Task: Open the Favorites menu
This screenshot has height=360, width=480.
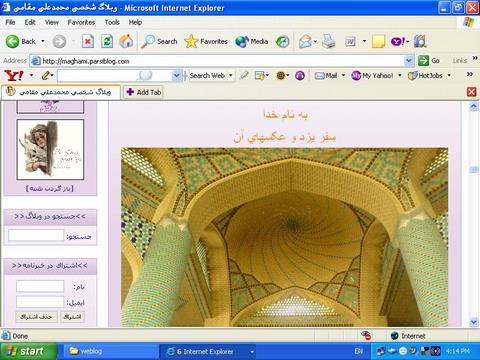Action: coord(81,22)
